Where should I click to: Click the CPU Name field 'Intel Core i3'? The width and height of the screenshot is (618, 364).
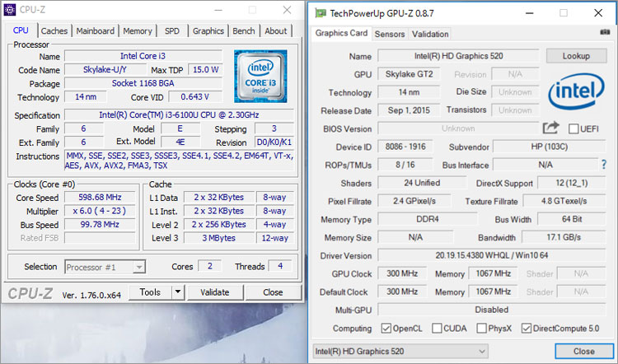[143, 56]
